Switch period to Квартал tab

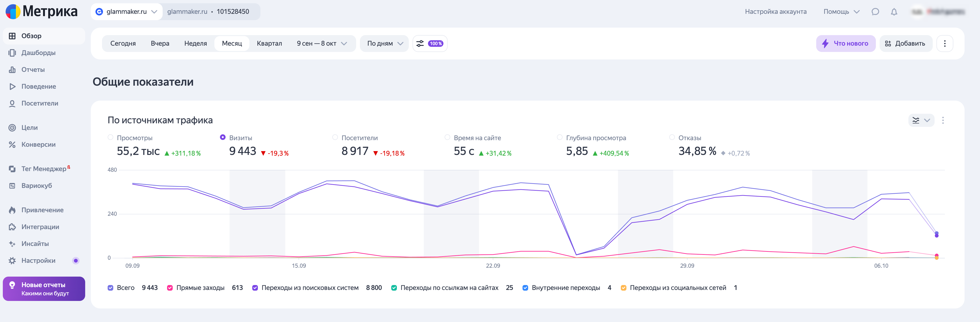click(x=269, y=43)
